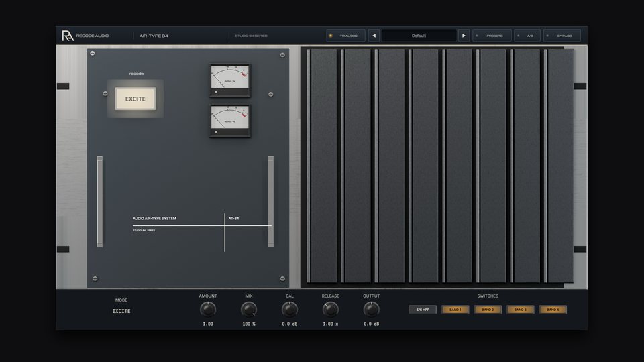Click the Output value field 0.0 dB

point(371,324)
